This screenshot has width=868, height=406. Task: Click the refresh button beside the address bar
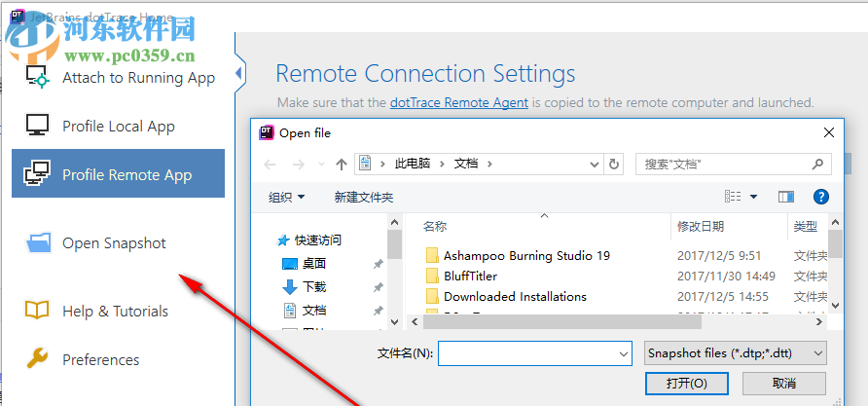pyautogui.click(x=614, y=164)
